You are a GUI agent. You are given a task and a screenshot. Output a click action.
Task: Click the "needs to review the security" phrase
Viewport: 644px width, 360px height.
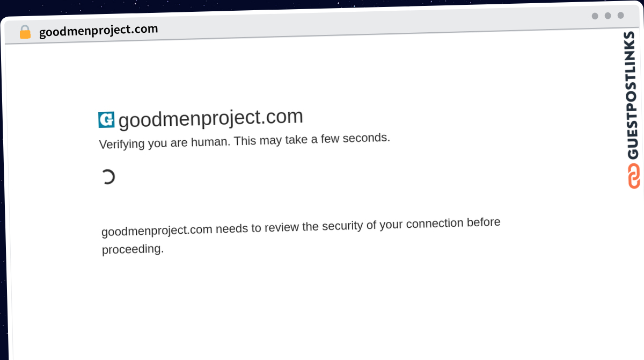[x=289, y=226]
